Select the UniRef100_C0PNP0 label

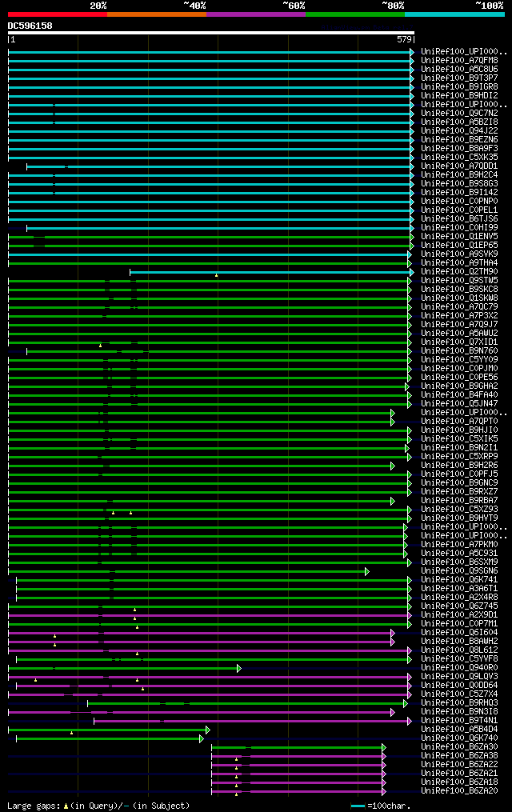(459, 201)
